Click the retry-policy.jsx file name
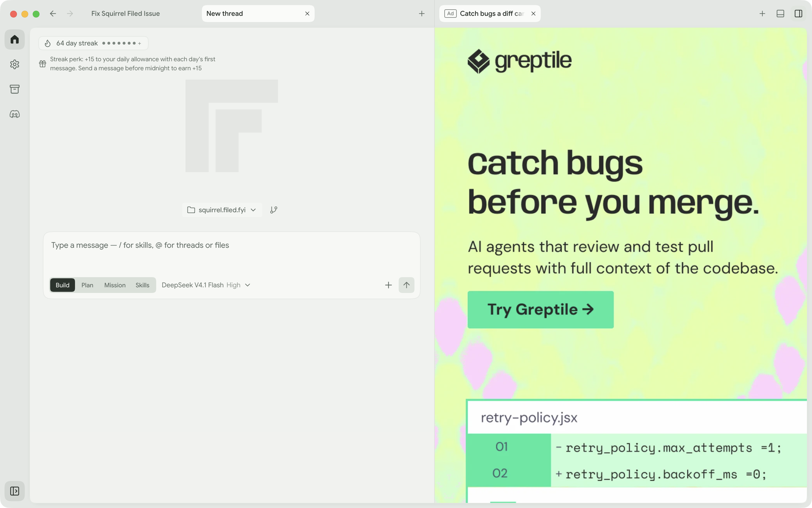 point(529,418)
